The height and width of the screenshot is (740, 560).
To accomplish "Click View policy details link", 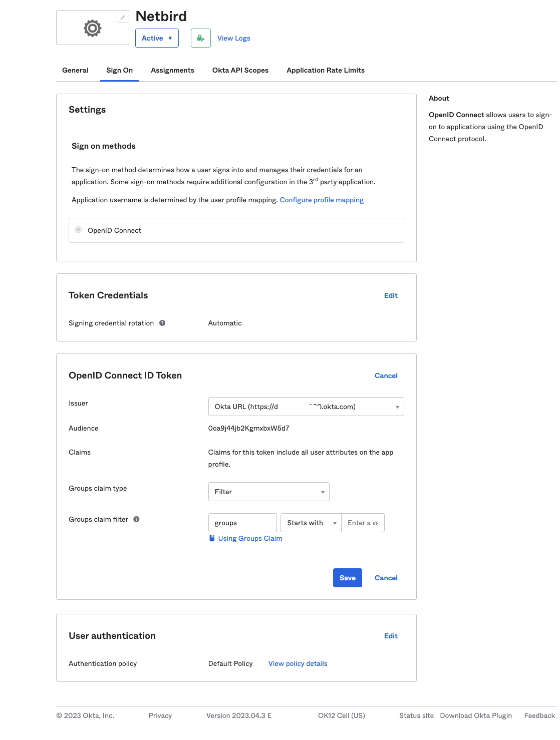I will coord(298,663).
